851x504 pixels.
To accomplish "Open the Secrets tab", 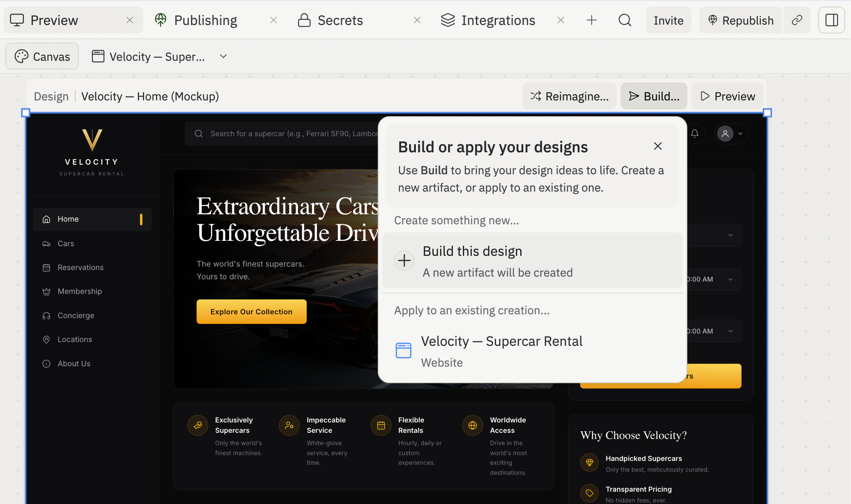I will click(340, 20).
